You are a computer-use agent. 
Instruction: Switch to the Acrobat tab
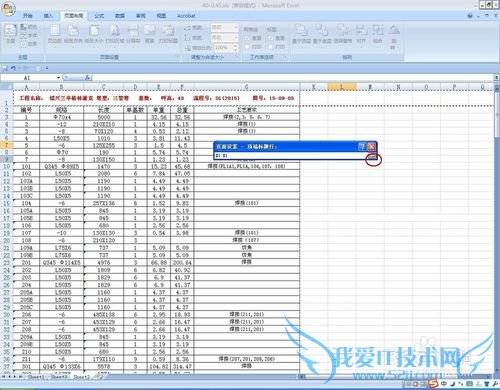[x=186, y=16]
